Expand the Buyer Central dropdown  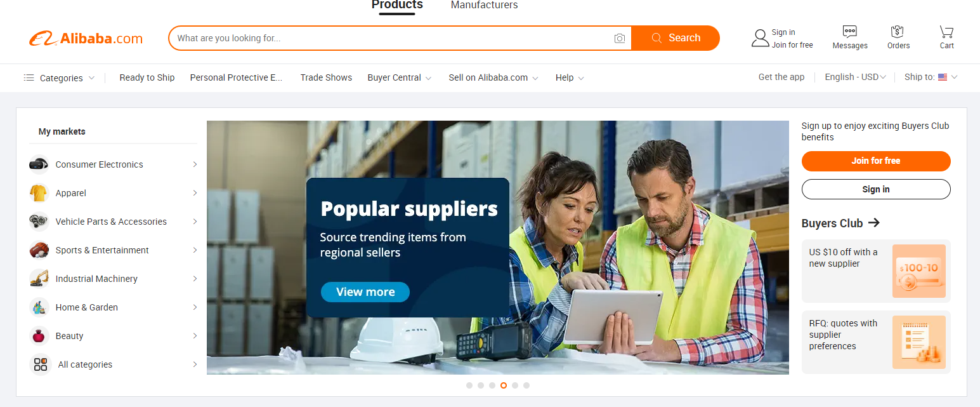[x=400, y=77]
